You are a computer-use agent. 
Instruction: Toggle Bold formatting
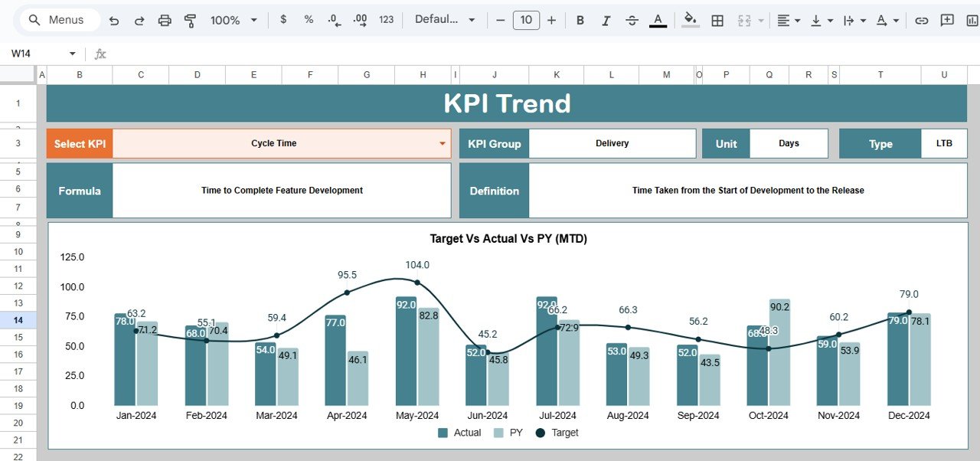[580, 21]
